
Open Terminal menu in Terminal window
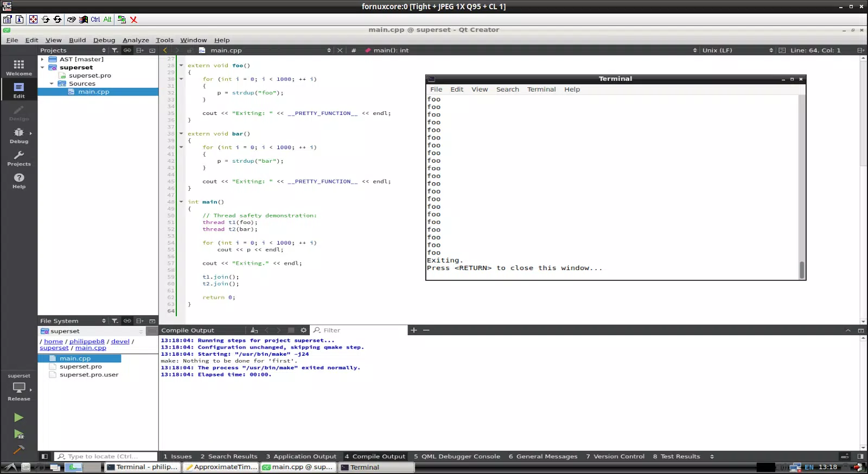pyautogui.click(x=541, y=89)
